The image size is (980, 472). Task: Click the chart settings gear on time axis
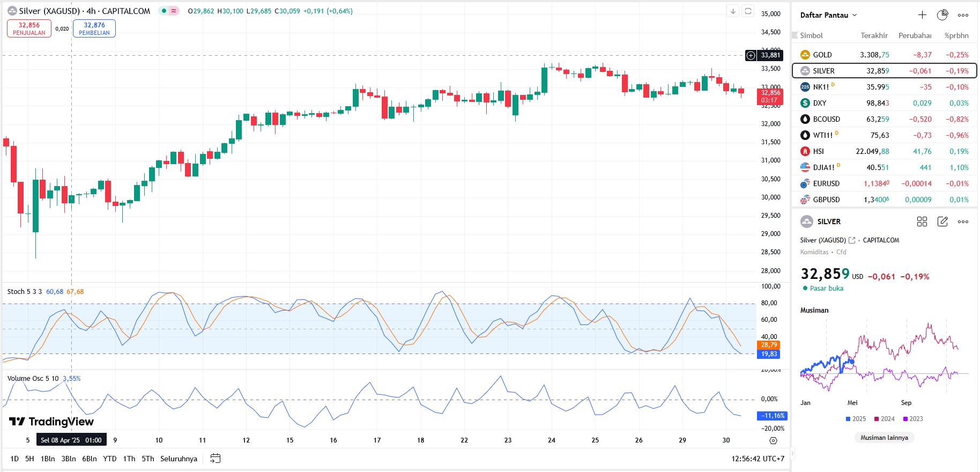pyautogui.click(x=773, y=440)
